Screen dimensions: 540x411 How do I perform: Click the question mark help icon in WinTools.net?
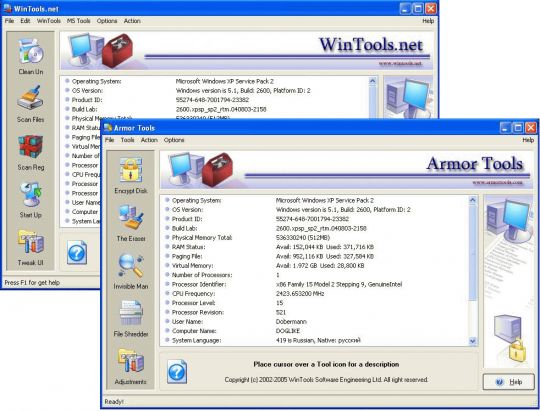pos(77,253)
